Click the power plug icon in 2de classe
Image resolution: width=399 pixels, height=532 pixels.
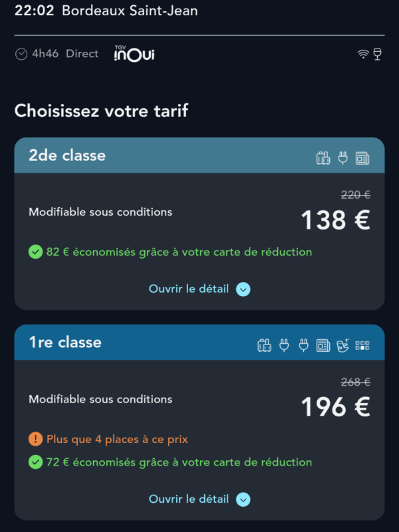coord(343,158)
